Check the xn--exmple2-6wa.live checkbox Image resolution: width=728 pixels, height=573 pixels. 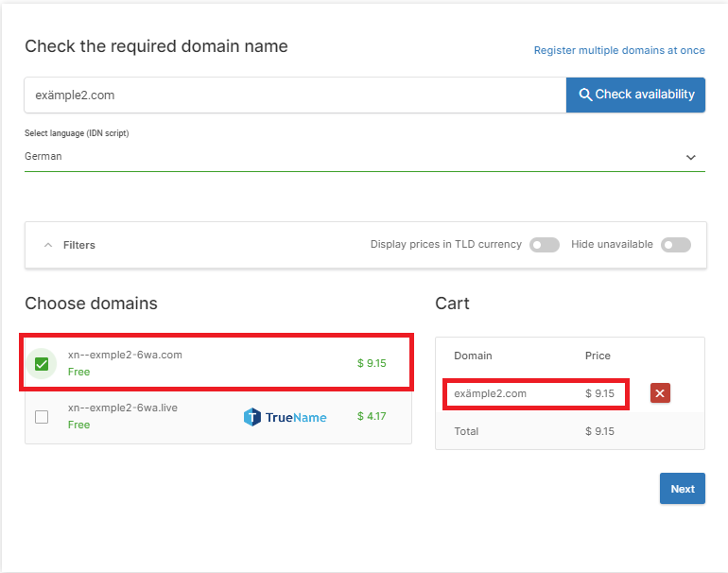pos(42,417)
